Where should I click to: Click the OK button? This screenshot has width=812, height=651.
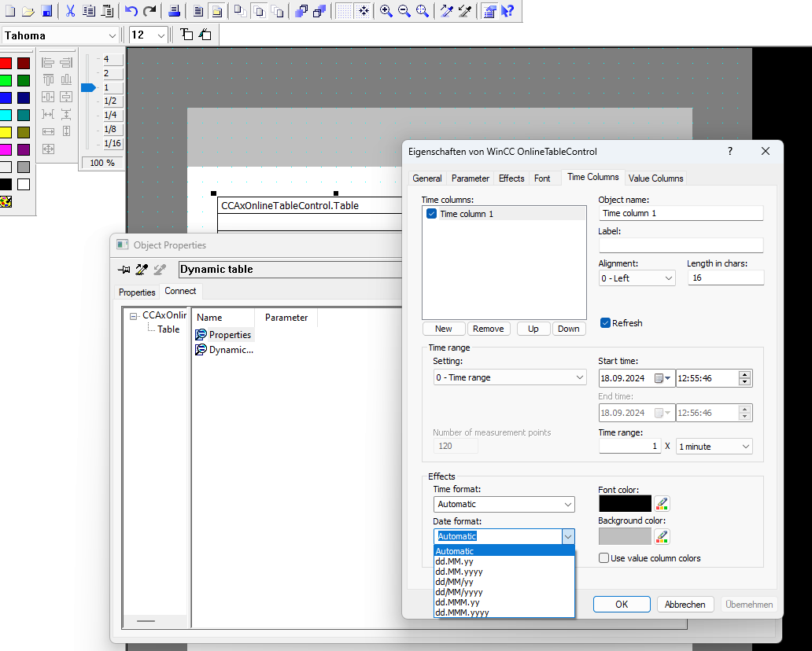click(622, 605)
